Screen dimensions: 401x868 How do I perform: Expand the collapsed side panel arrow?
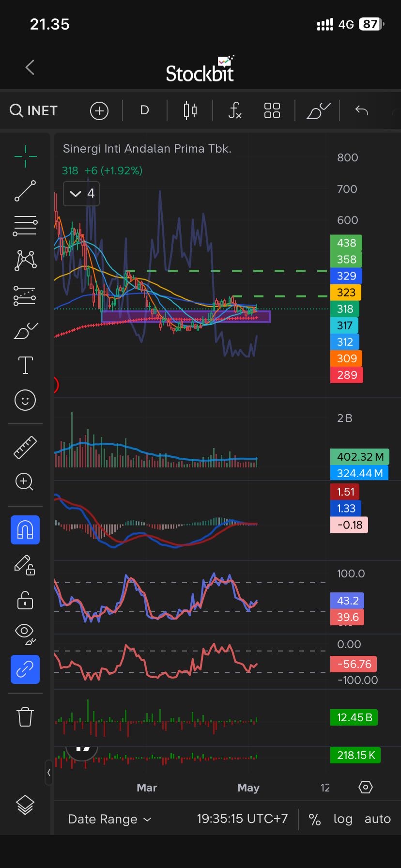49,773
